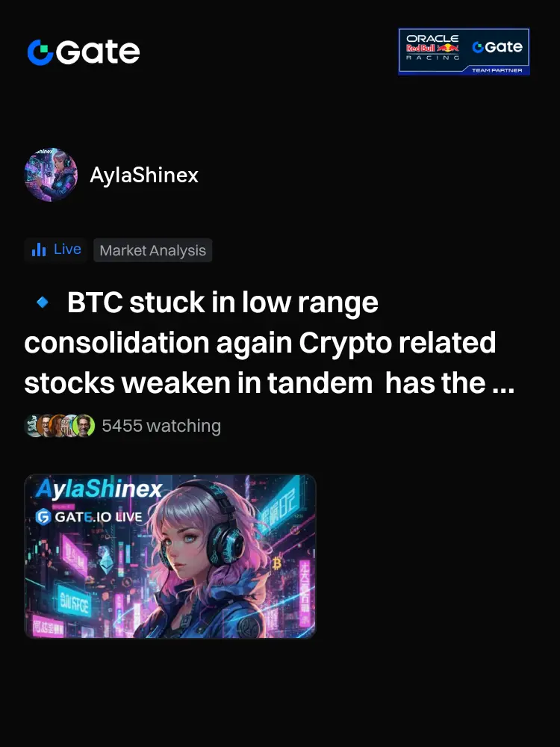
Task: Click the middle viewer avatar in watching row
Action: click(58, 426)
